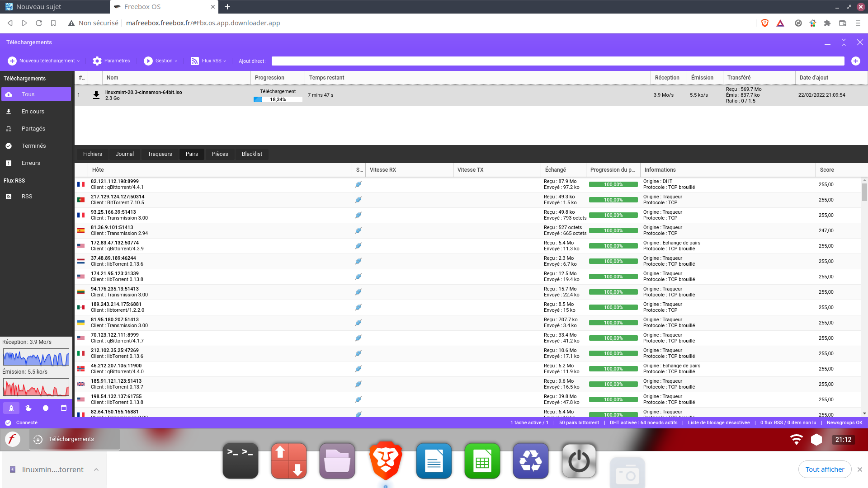Open the Pièces tab
This screenshot has height=488, width=868.
pos(220,154)
